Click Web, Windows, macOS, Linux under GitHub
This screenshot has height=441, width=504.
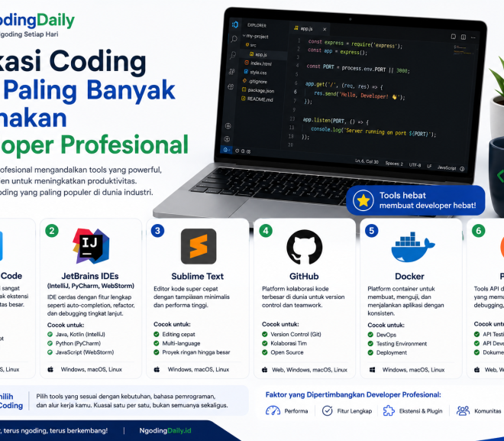click(x=309, y=370)
